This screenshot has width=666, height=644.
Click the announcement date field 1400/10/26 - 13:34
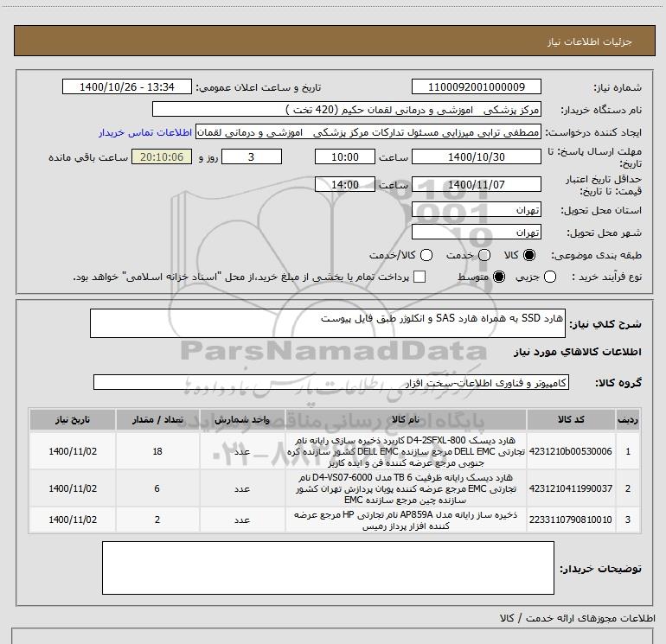(127, 87)
